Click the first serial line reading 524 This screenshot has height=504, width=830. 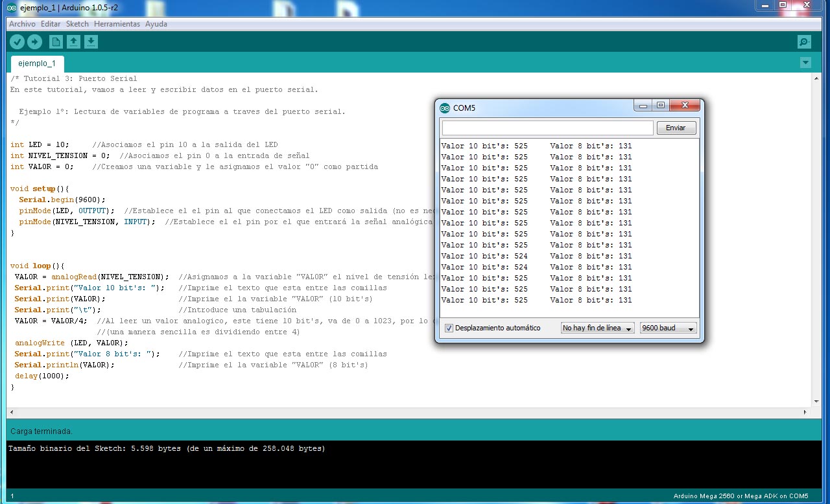point(537,256)
